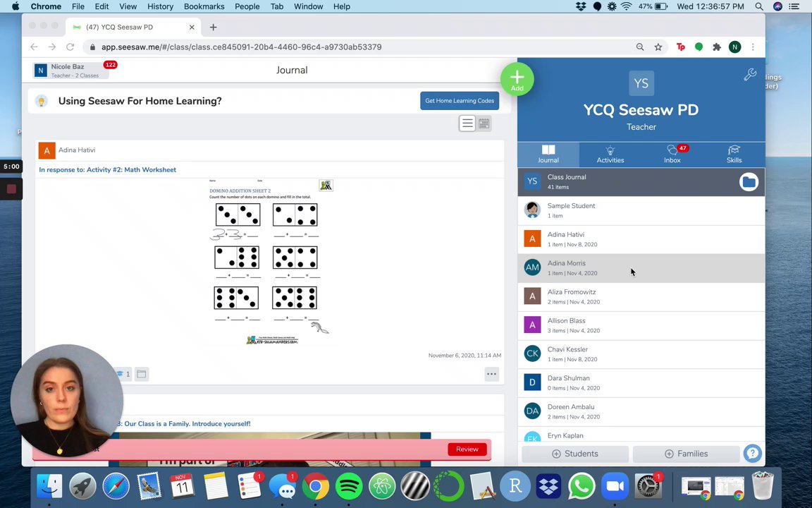The width and height of the screenshot is (812, 508).
Task: Open the Activities tab
Action: pyautogui.click(x=610, y=154)
